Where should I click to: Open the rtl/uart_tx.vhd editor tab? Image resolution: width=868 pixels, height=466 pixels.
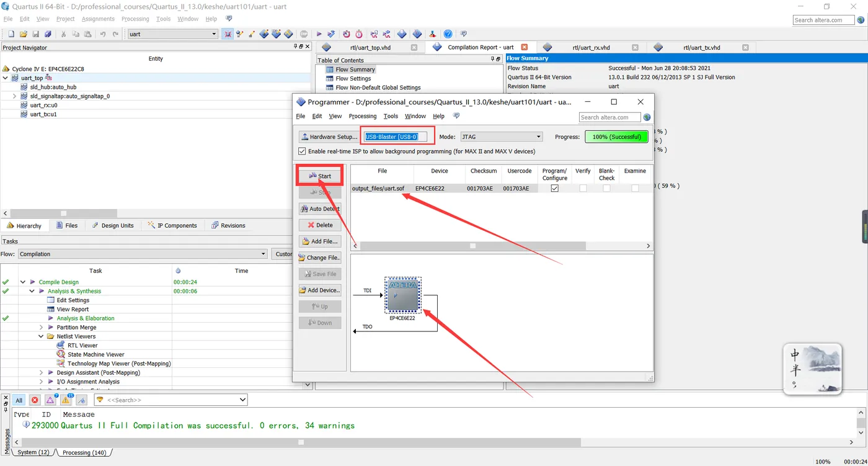(701, 47)
